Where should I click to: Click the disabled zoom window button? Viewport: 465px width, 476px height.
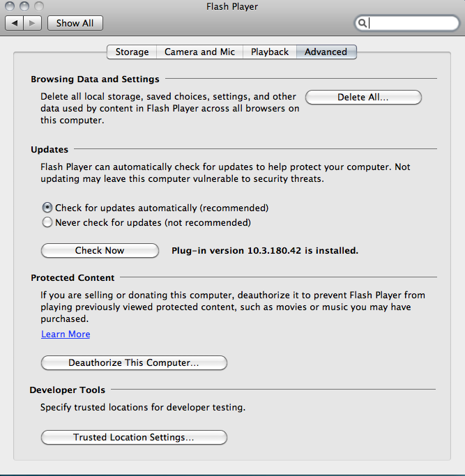(39, 6)
